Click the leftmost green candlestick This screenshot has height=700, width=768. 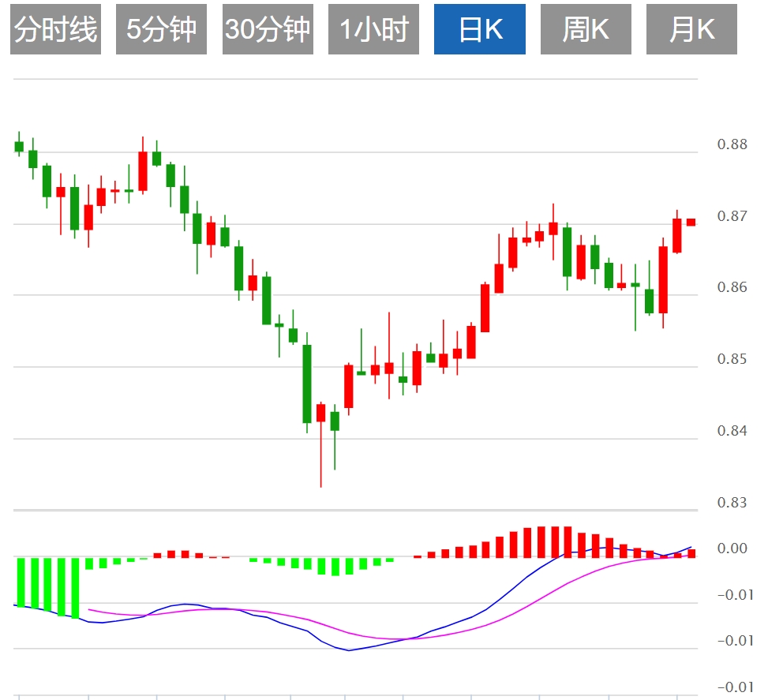tap(19, 146)
